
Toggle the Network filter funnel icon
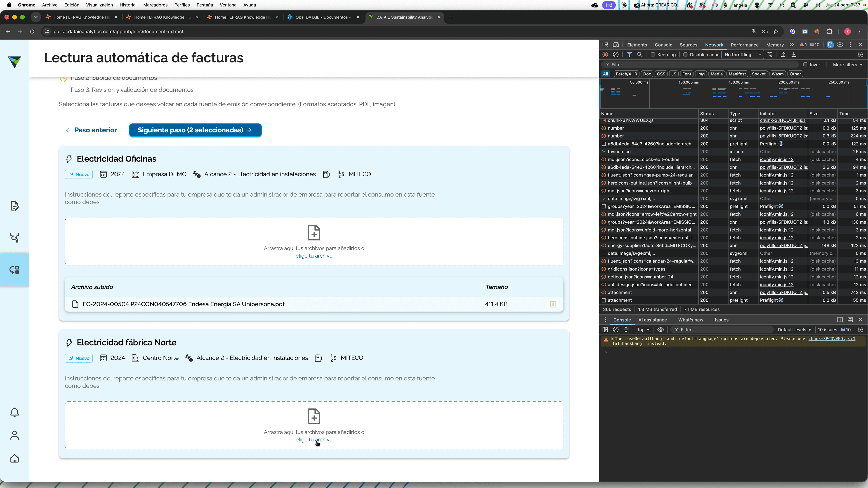630,54
